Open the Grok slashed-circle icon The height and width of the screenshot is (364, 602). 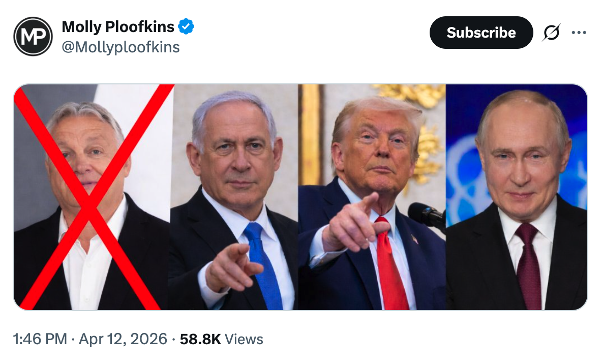pyautogui.click(x=551, y=33)
